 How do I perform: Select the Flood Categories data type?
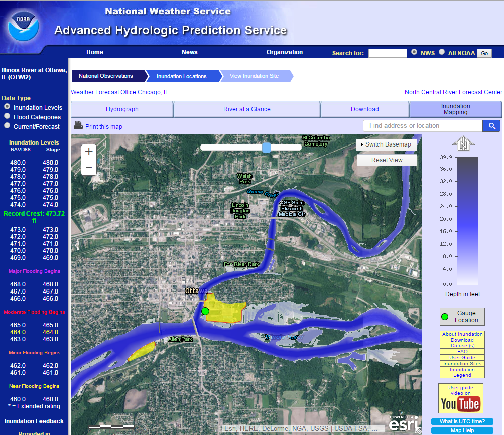tap(7, 117)
